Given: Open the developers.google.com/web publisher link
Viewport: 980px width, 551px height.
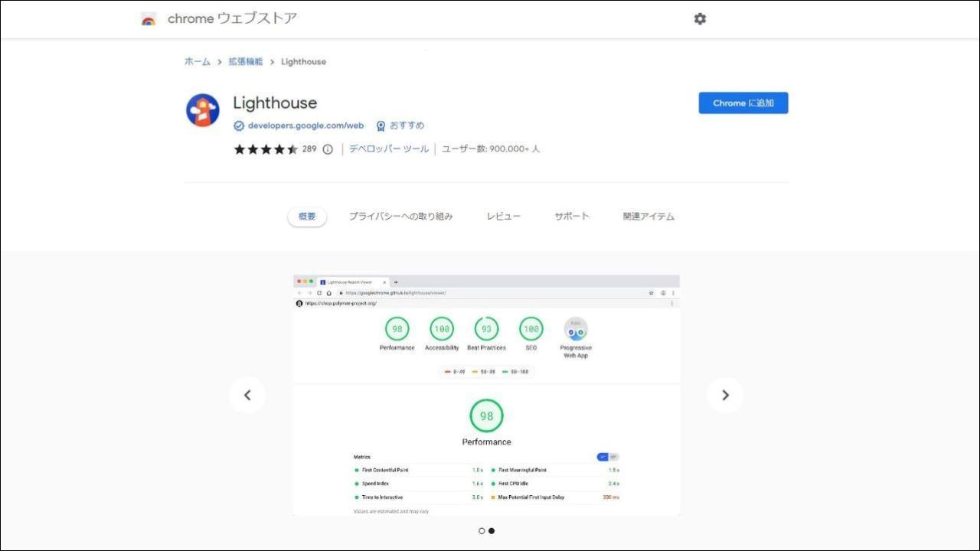Looking at the screenshot, I should pos(305,126).
